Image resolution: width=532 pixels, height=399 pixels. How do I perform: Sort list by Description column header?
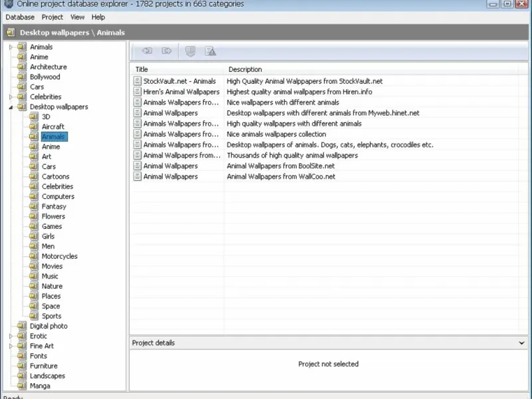click(370, 69)
